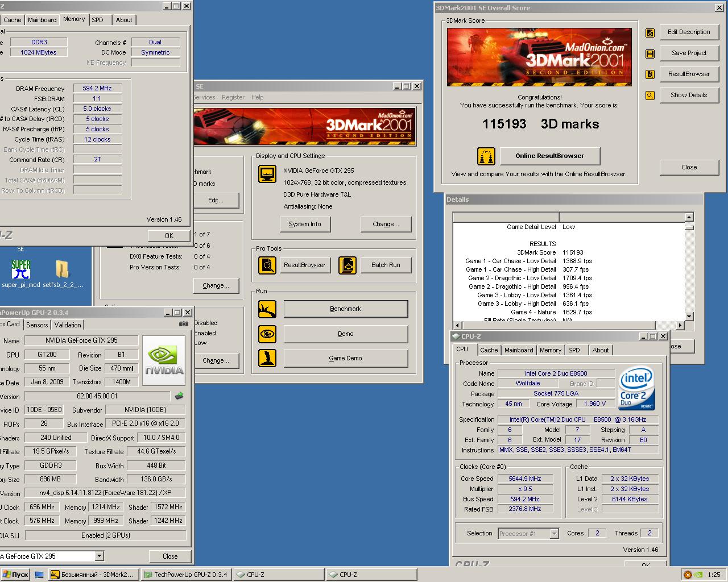Click the GPU-Z screenshot camera icon
This screenshot has width=728, height=582.
[x=184, y=324]
